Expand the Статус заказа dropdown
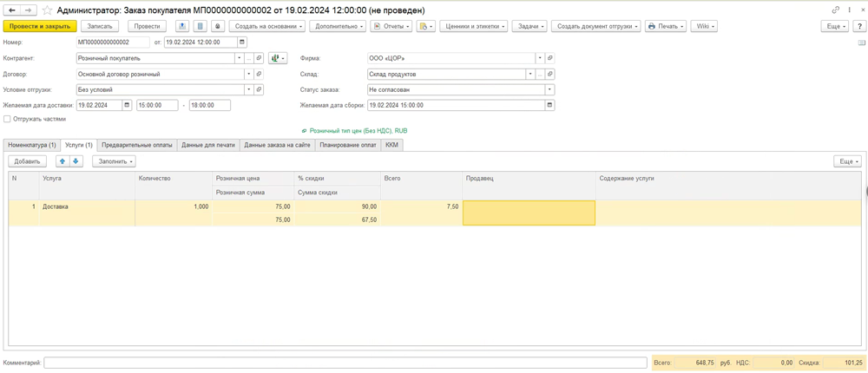The height and width of the screenshot is (373, 868). click(549, 89)
